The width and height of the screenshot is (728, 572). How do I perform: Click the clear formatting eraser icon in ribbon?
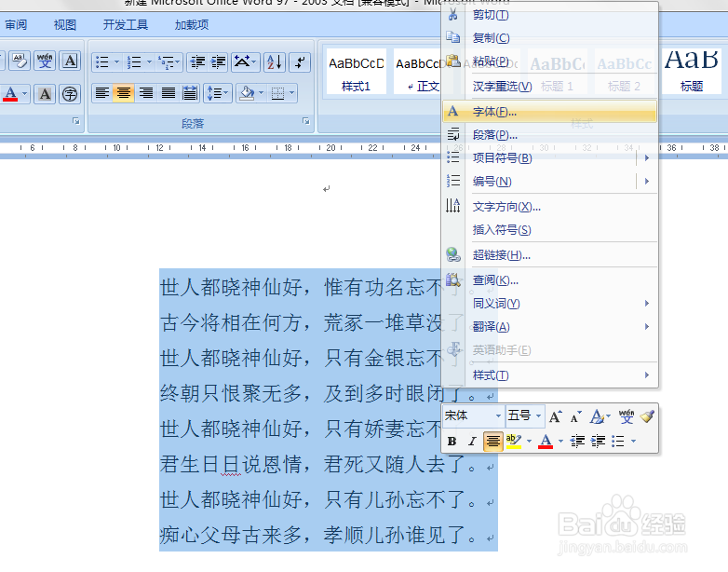pos(20,61)
